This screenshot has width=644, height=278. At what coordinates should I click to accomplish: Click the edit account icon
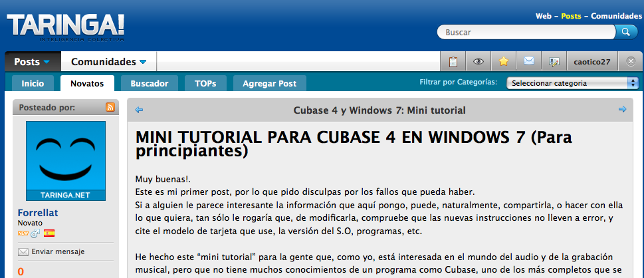pyautogui.click(x=554, y=62)
